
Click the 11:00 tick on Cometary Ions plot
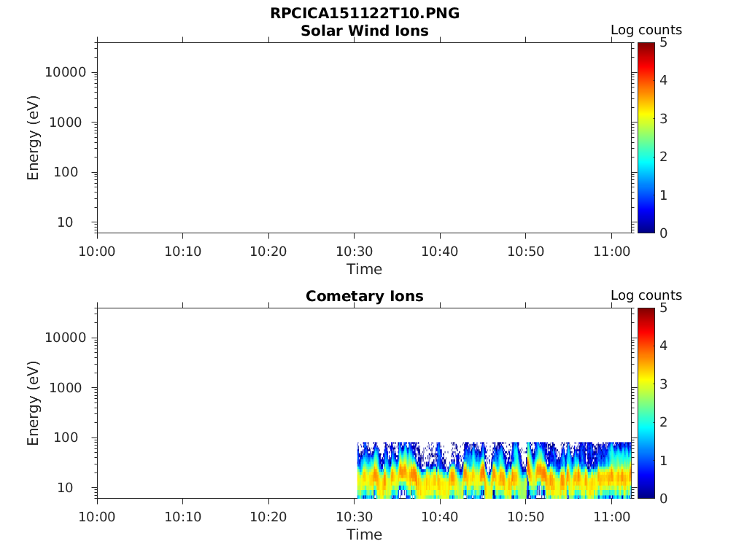point(612,517)
